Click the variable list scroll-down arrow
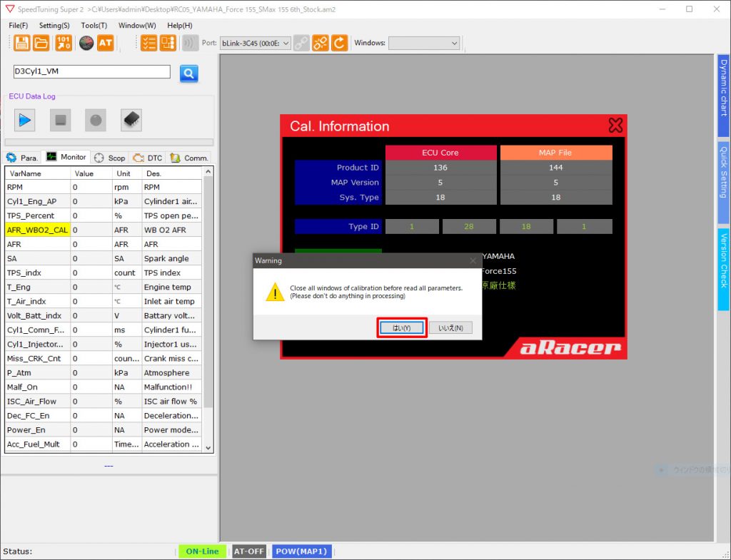Viewport: 731px width, 560px height. coord(208,448)
